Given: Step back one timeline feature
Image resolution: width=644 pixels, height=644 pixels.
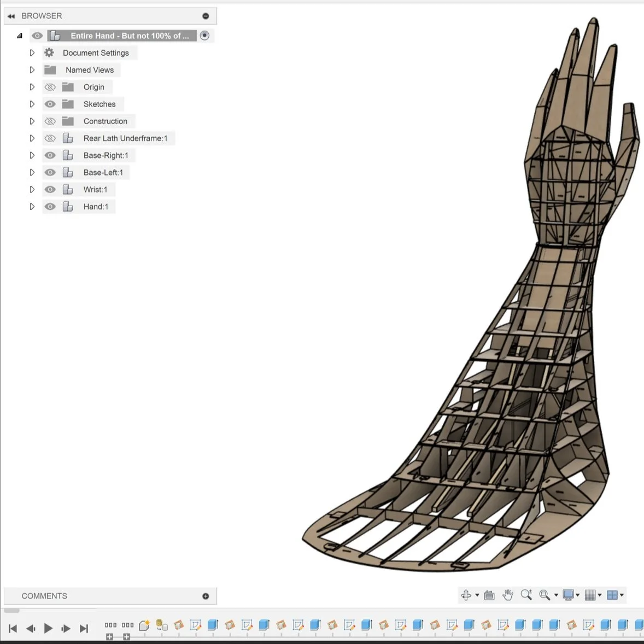Looking at the screenshot, I should [x=31, y=628].
